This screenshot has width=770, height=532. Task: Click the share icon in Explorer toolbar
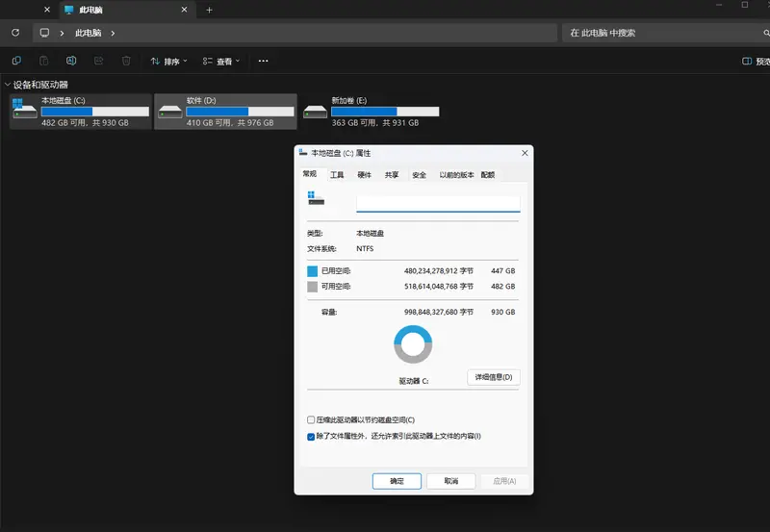point(99,61)
